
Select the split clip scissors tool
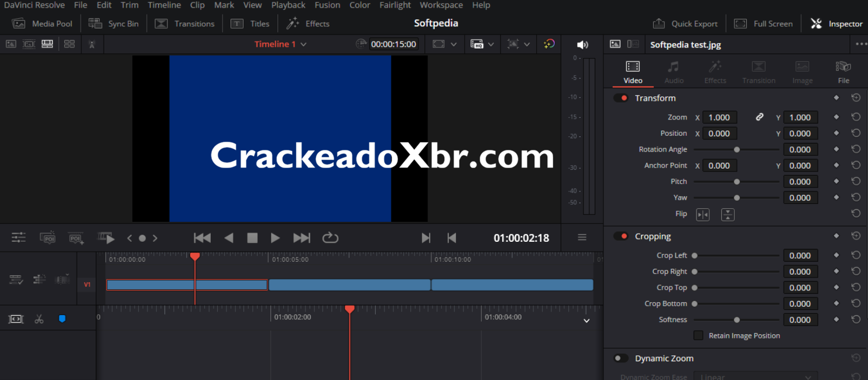(39, 319)
